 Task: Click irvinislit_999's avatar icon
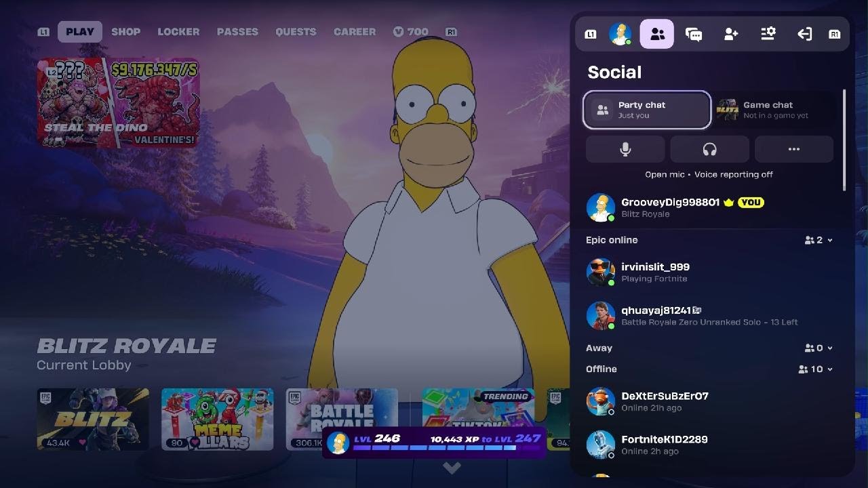coord(600,272)
